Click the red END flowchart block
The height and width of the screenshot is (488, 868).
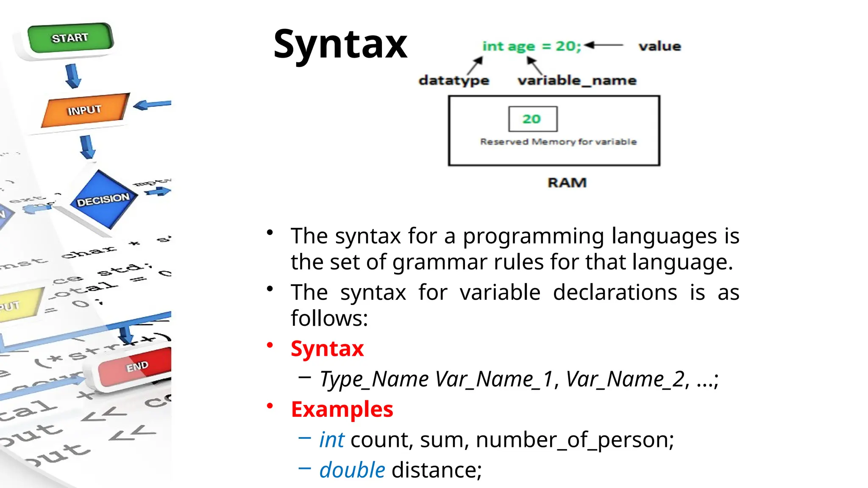136,367
